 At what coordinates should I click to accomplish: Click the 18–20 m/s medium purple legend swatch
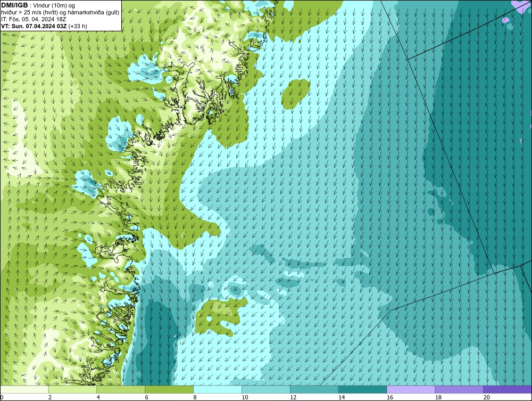(460, 389)
